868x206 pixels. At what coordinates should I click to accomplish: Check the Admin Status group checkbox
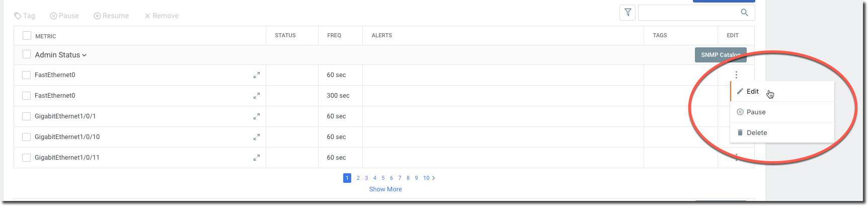click(27, 54)
